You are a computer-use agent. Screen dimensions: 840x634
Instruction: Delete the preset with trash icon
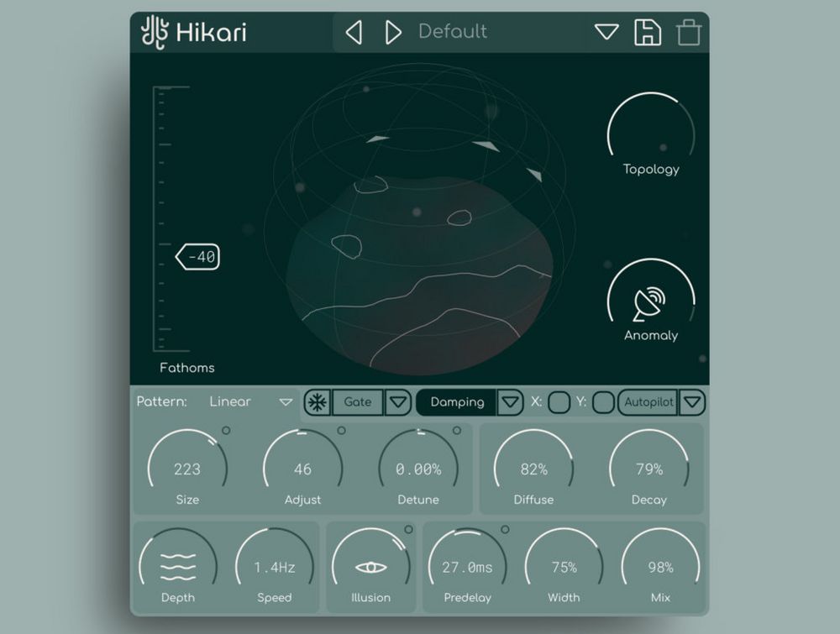click(x=689, y=32)
